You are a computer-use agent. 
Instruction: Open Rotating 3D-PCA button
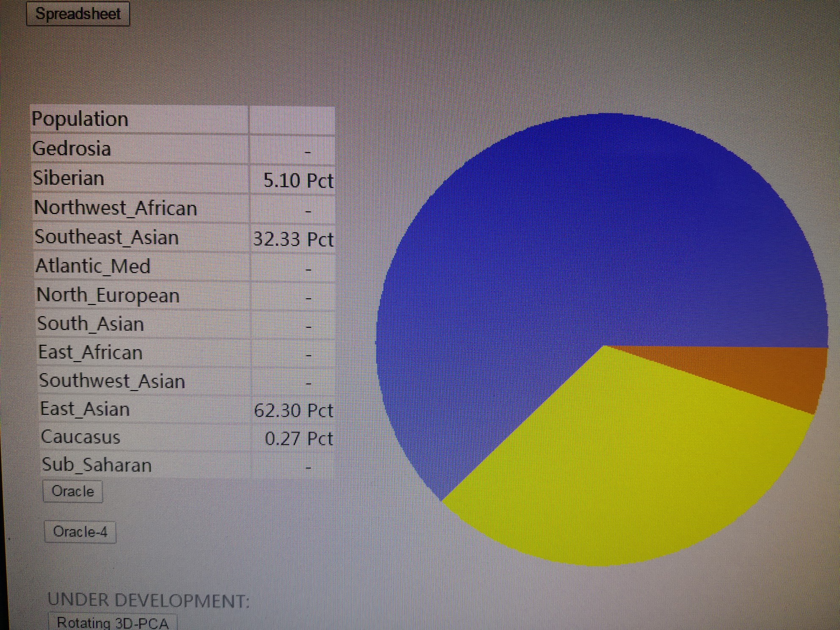(x=113, y=622)
